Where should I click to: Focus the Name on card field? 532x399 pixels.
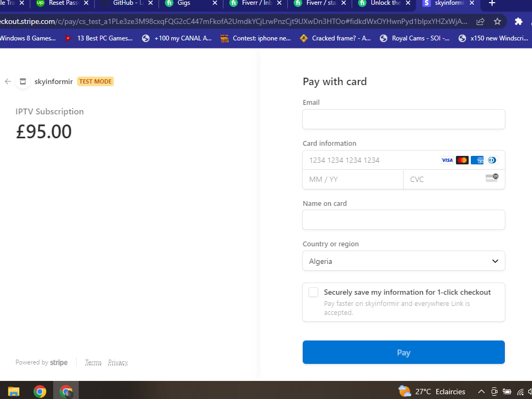point(403,220)
